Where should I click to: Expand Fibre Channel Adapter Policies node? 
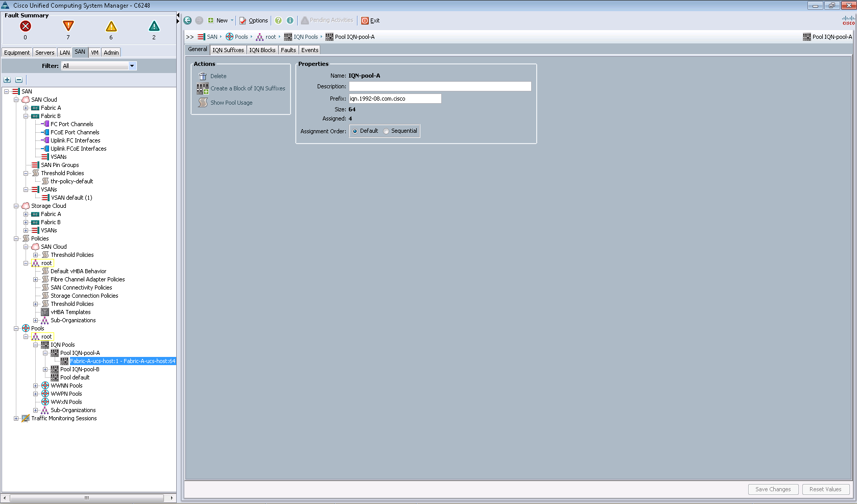click(35, 279)
